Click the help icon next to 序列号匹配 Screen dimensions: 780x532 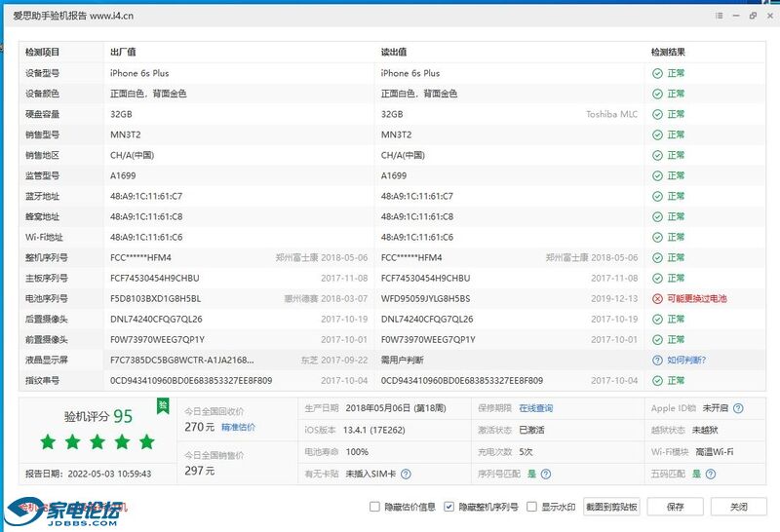coord(546,474)
